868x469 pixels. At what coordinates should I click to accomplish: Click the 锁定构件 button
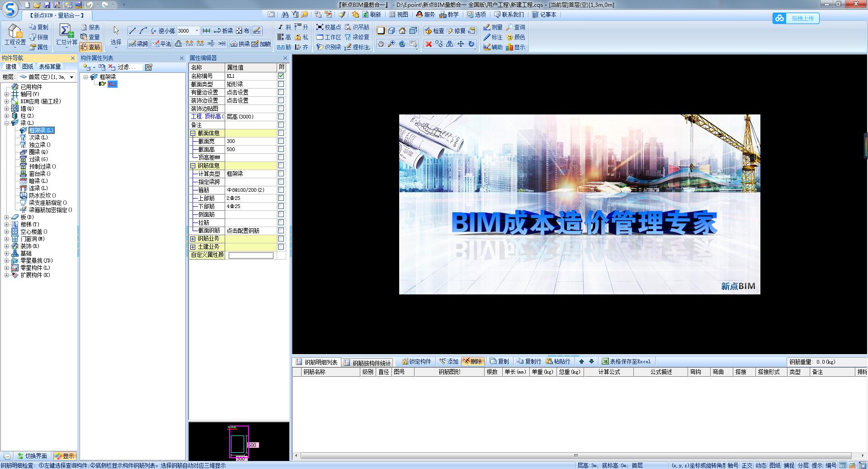[416, 361]
